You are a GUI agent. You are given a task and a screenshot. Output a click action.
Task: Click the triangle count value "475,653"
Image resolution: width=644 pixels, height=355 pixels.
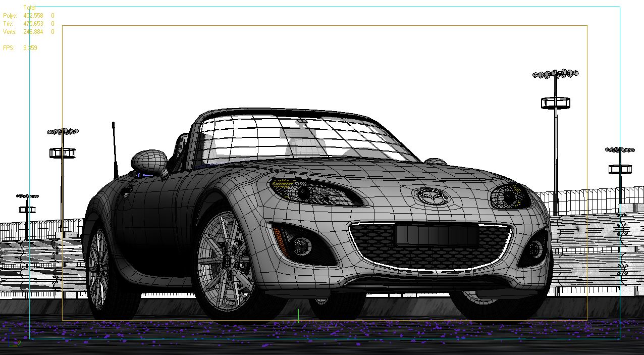33,24
